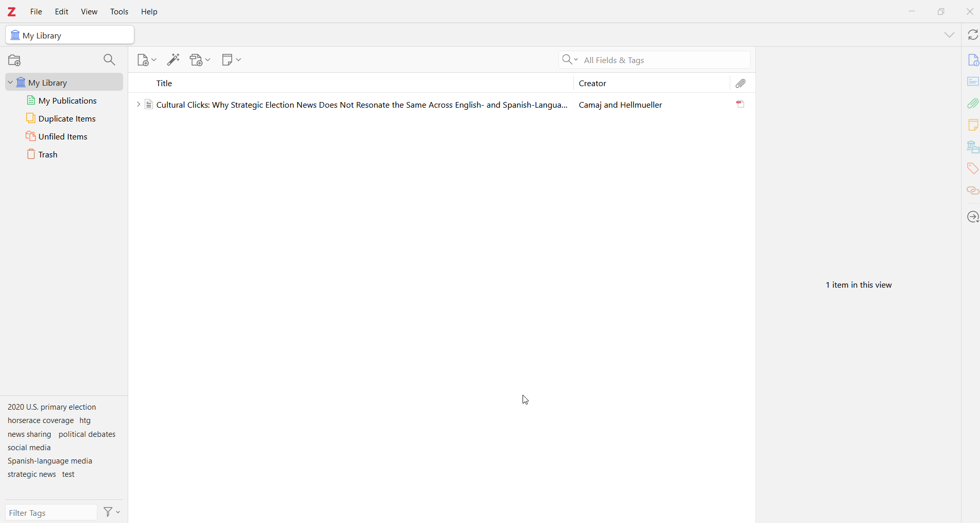
Task: Open the Notes pane icon
Action: click(x=973, y=125)
